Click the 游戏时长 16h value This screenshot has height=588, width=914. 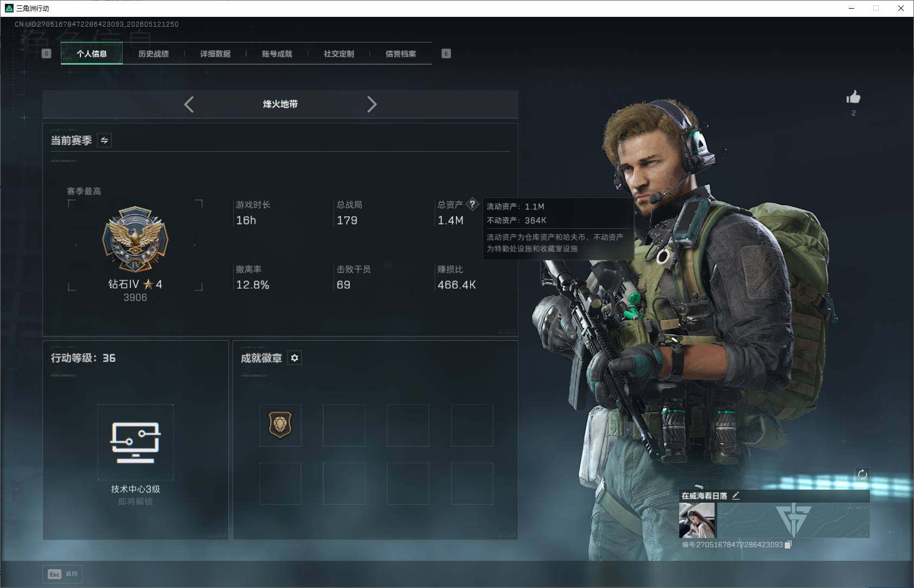[x=246, y=220]
